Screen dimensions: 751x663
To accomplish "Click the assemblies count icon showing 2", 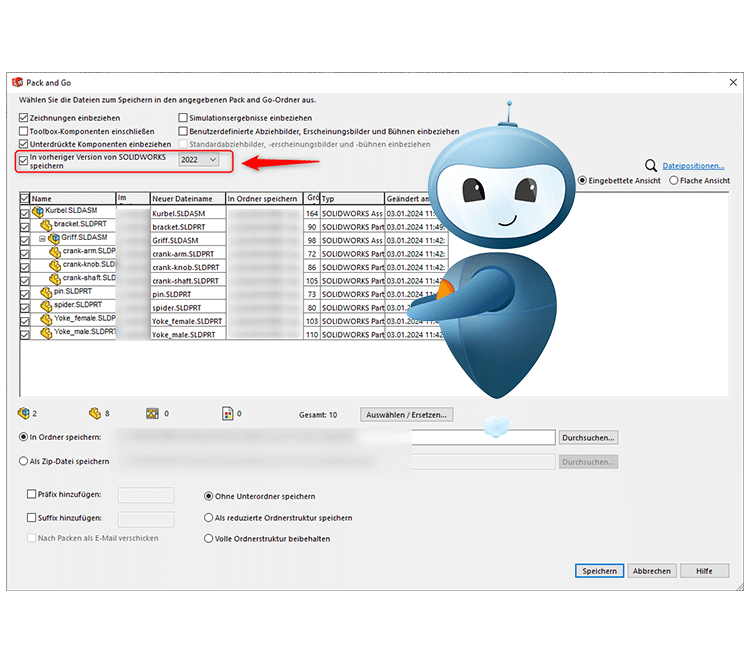I will (x=23, y=413).
